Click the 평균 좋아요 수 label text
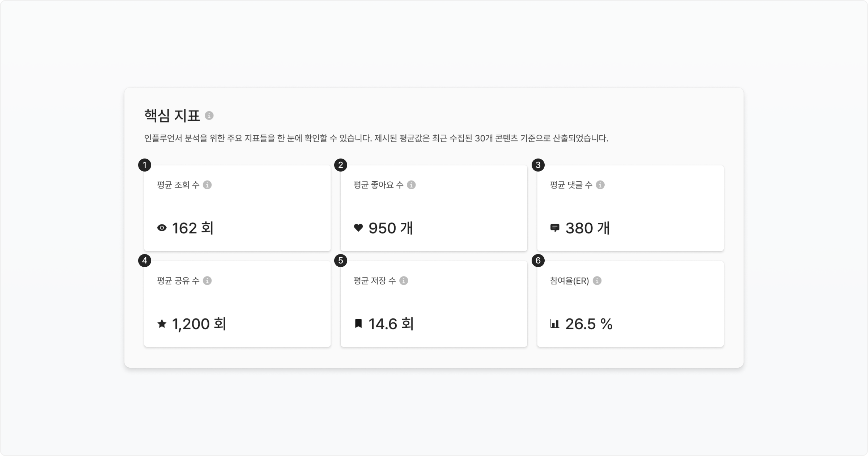 point(378,185)
